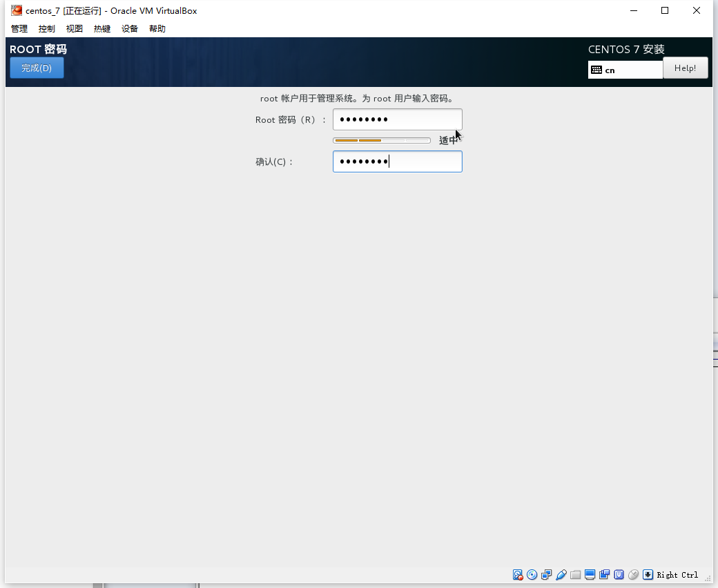Click the 完成(D) done button
Viewport: 718px width, 588px height.
[37, 68]
